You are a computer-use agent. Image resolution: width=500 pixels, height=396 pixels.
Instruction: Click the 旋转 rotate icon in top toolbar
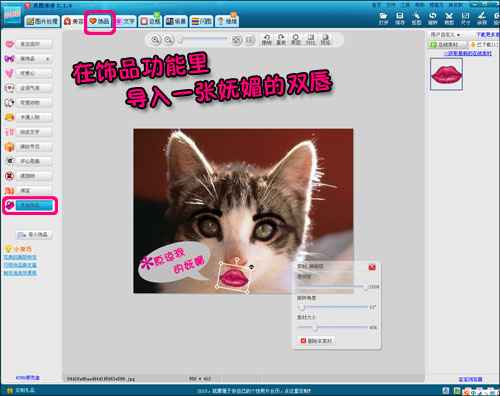(432, 19)
